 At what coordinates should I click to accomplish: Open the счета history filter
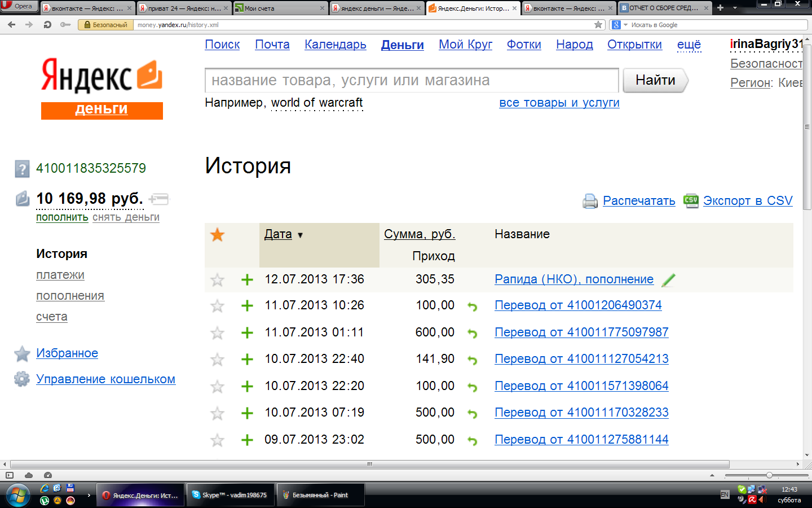click(x=52, y=317)
